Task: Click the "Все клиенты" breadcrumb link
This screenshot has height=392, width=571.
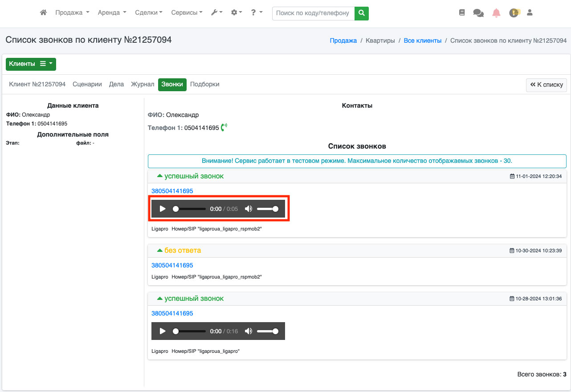Action: [x=422, y=40]
